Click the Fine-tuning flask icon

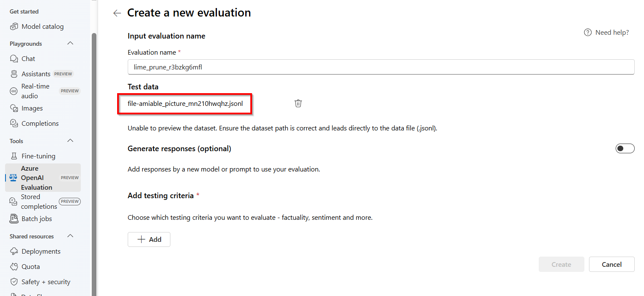tap(14, 156)
